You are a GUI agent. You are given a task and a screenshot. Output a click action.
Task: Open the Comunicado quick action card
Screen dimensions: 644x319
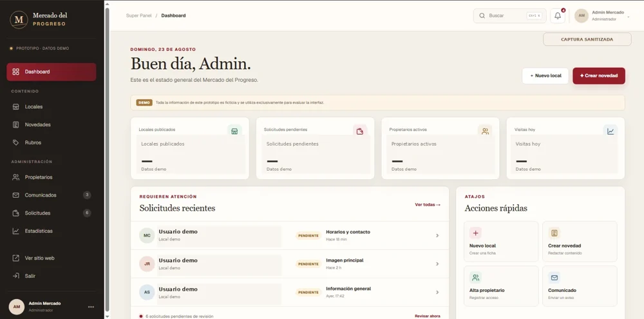[x=580, y=286]
